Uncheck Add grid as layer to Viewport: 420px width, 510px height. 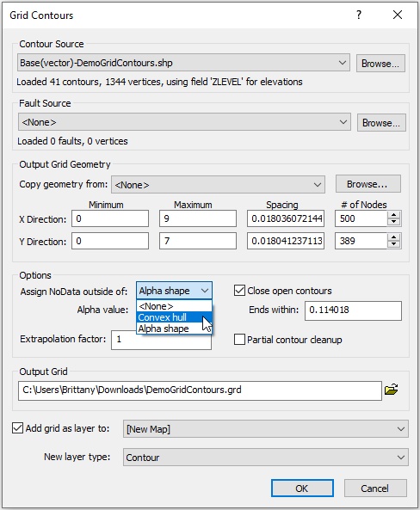pos(17,428)
